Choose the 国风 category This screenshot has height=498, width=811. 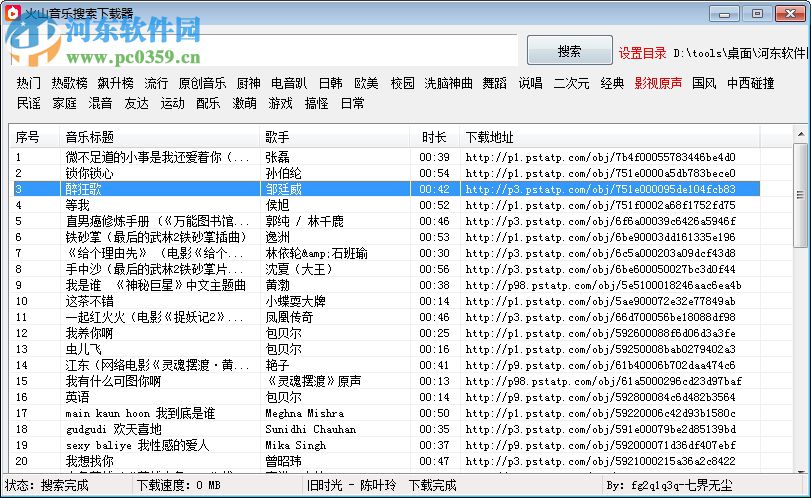pyautogui.click(x=704, y=83)
